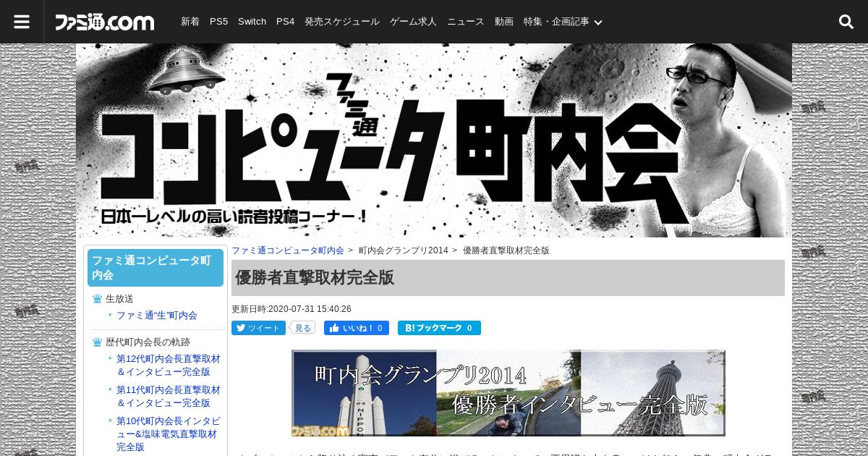Screen dimensions: 868x456
Task: Open 第11代町内会長直撃取材 sidebar link
Action: pyautogui.click(x=169, y=397)
